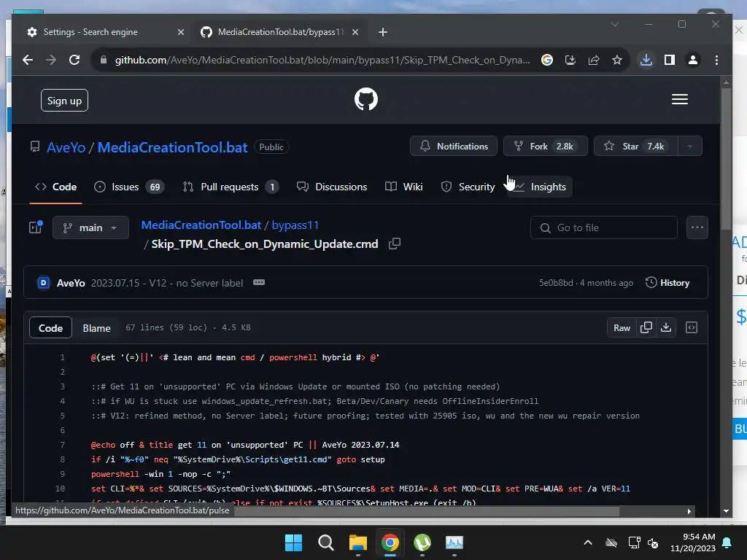Image resolution: width=747 pixels, height=560 pixels.
Task: Open the Raw file view
Action: point(622,327)
